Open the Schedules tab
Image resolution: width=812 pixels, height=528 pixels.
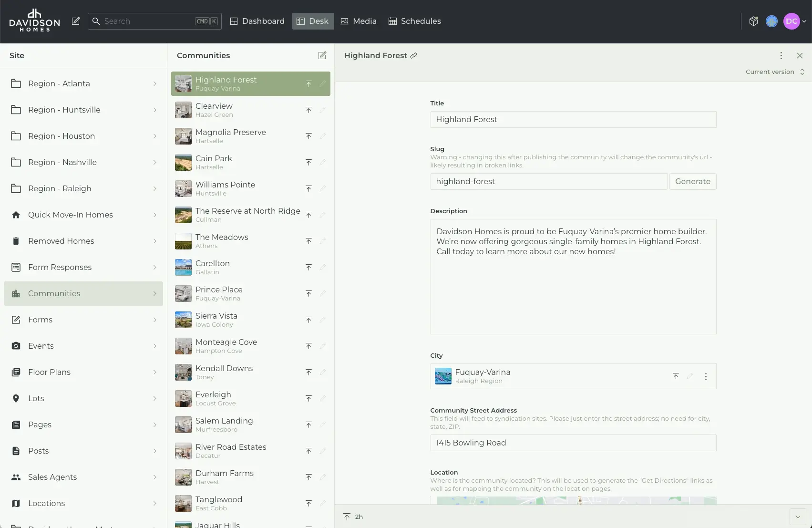coord(414,21)
